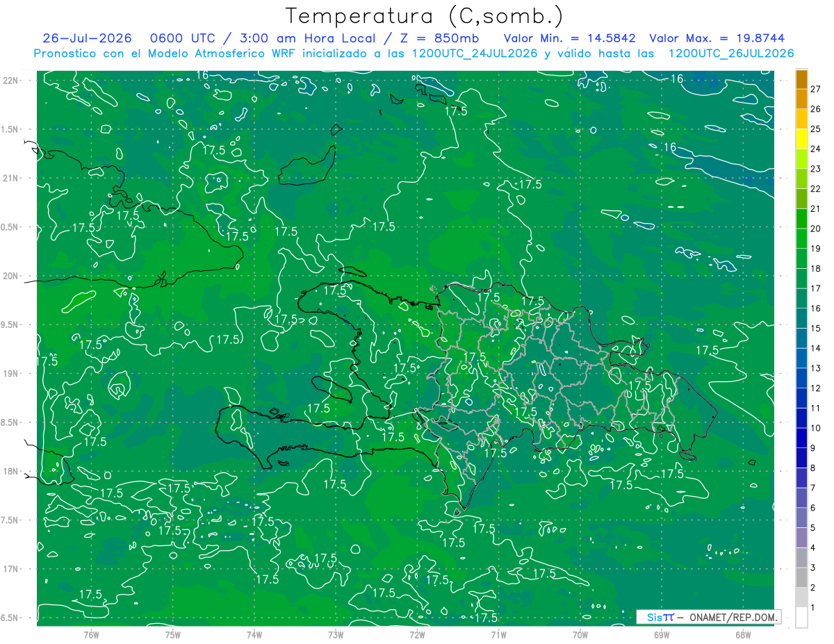Select the dark orange swatch above 27

tap(801, 79)
